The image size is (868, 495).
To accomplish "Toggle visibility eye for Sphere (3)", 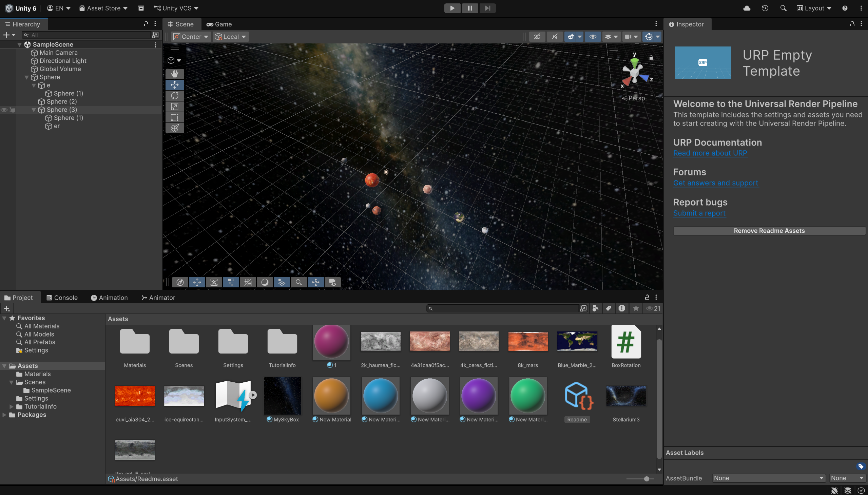I will tap(4, 110).
